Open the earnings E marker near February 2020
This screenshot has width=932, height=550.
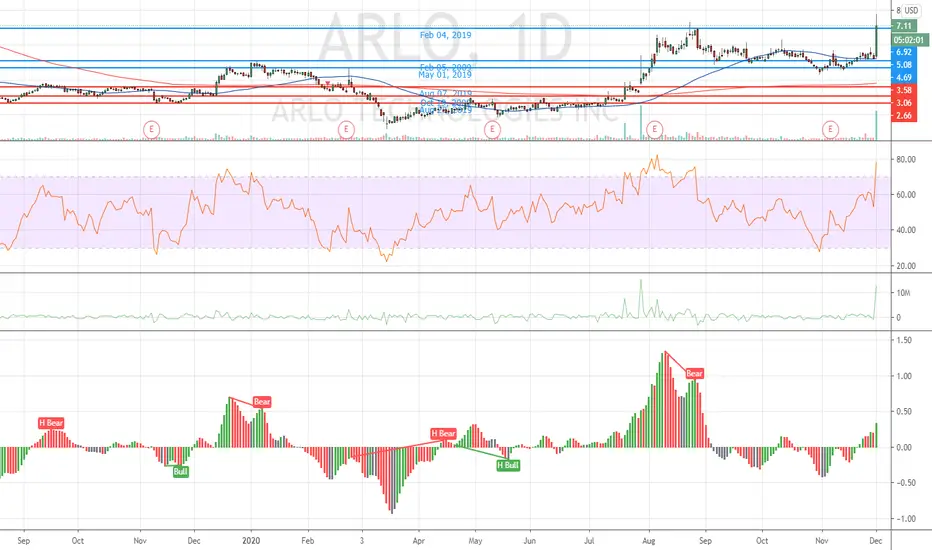346,129
